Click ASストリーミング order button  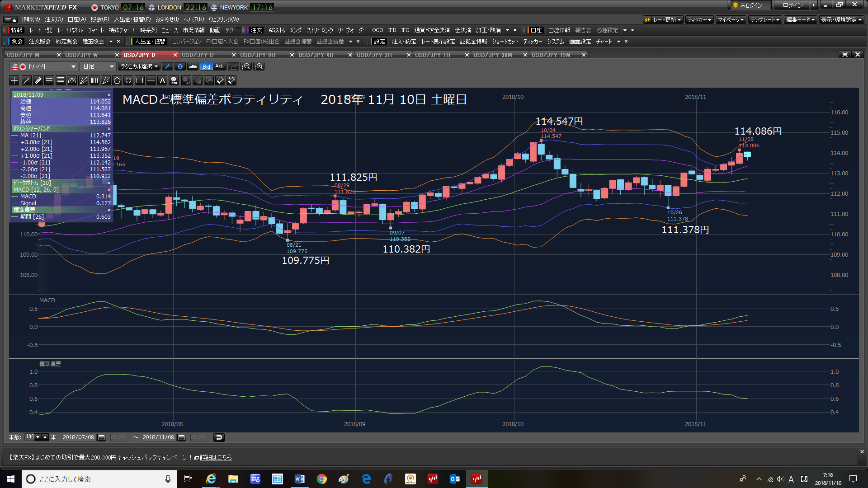click(x=285, y=30)
